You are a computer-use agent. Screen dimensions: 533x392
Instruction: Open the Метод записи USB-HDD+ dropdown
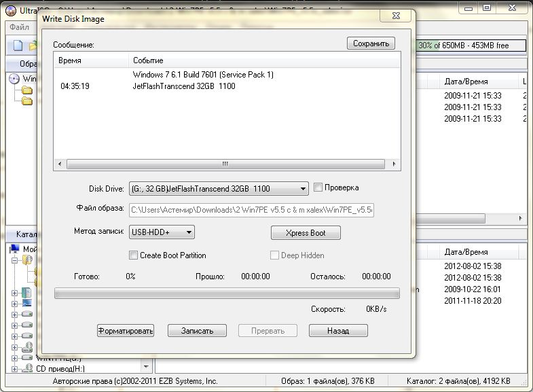tap(162, 232)
